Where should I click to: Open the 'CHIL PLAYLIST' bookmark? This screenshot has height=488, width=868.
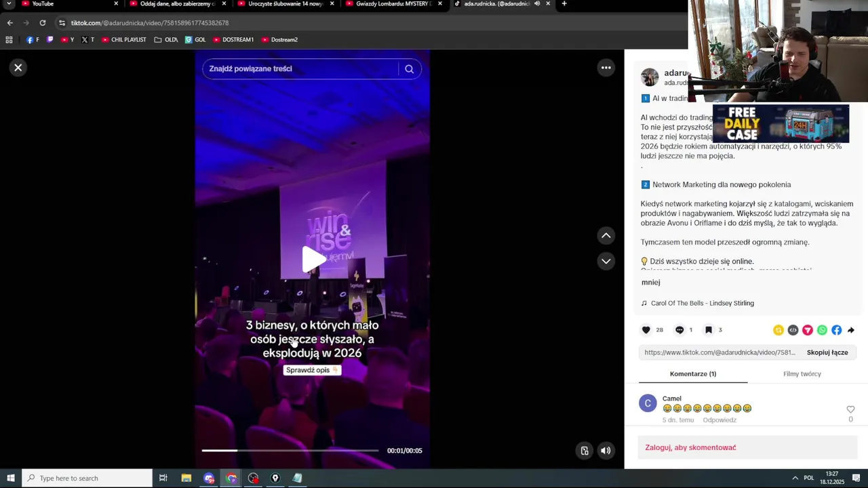pos(124,40)
